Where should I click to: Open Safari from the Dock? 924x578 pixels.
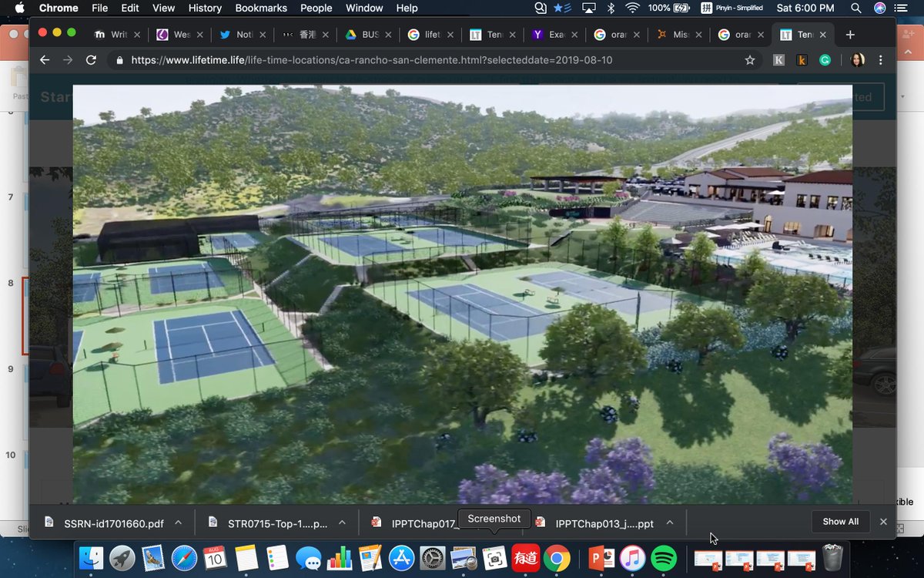click(x=185, y=558)
